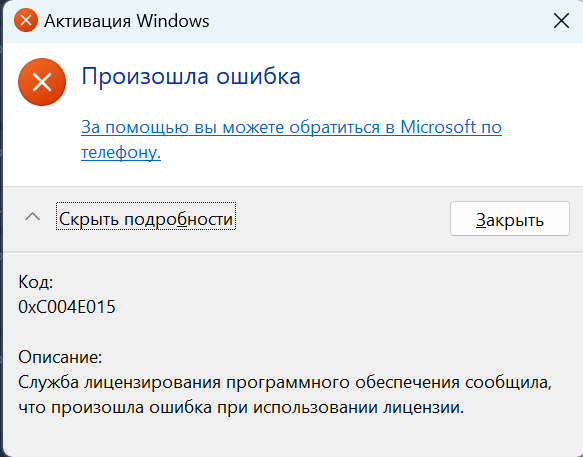Image resolution: width=583 pixels, height=457 pixels.
Task: Click the Закрыть button
Action: [510, 219]
